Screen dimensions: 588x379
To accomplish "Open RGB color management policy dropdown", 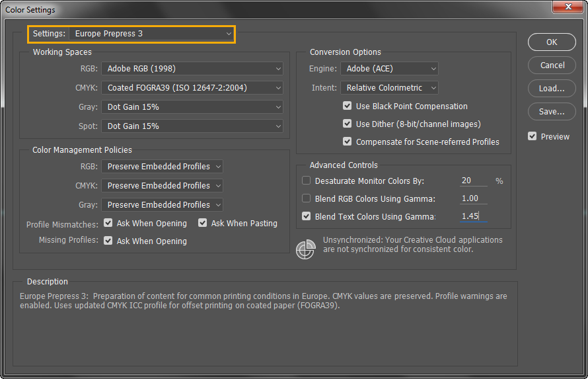I will point(162,167).
